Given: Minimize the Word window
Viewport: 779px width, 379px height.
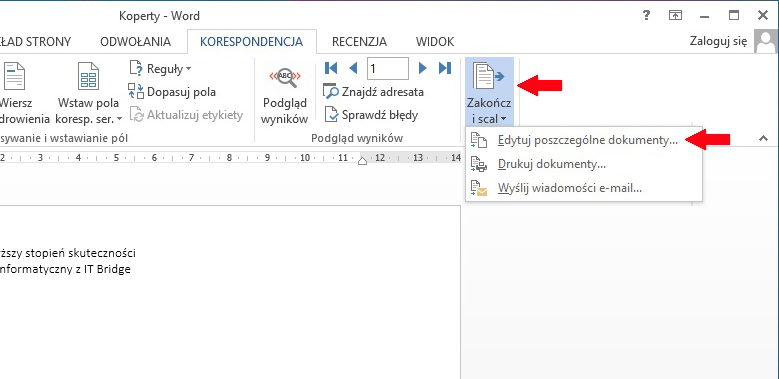Looking at the screenshot, I should pos(704,16).
